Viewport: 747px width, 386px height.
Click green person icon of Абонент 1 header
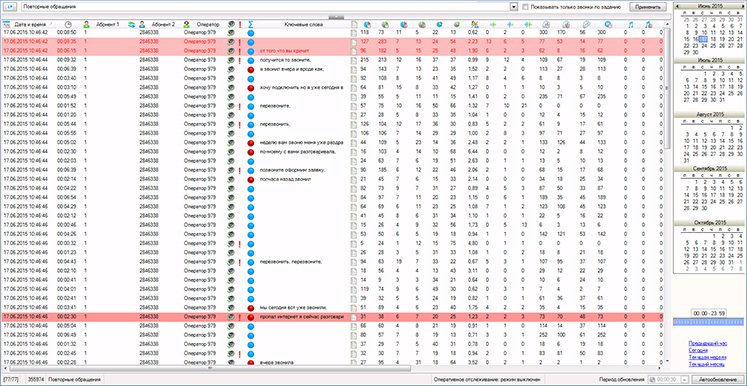[86, 24]
